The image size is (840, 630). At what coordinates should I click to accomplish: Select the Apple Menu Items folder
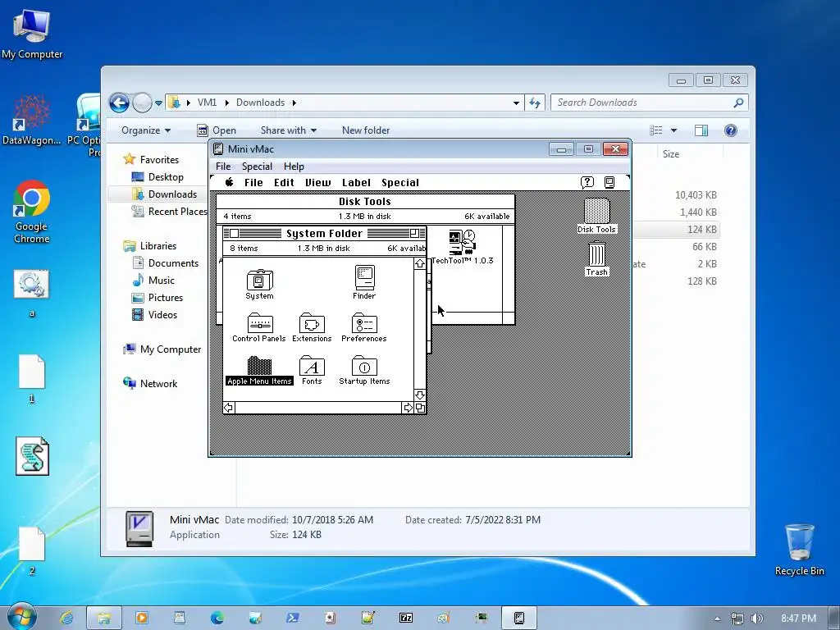pyautogui.click(x=259, y=371)
